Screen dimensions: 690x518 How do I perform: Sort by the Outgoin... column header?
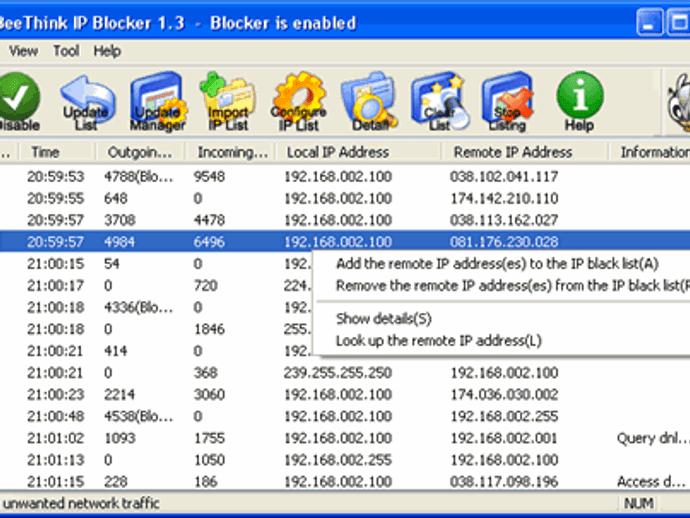(140, 152)
